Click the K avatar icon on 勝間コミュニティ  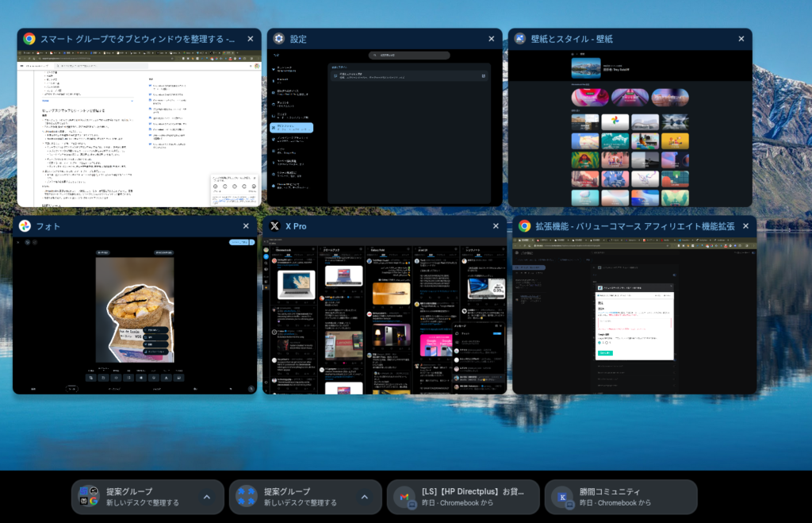click(x=562, y=497)
